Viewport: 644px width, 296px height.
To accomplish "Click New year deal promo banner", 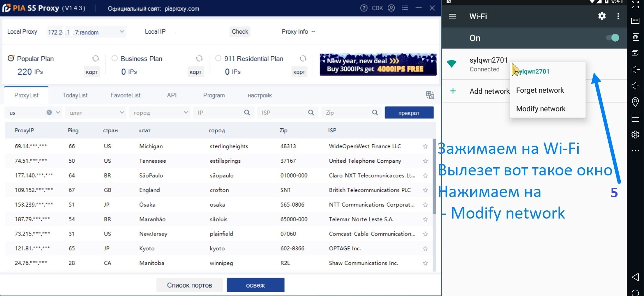I will pos(378,64).
